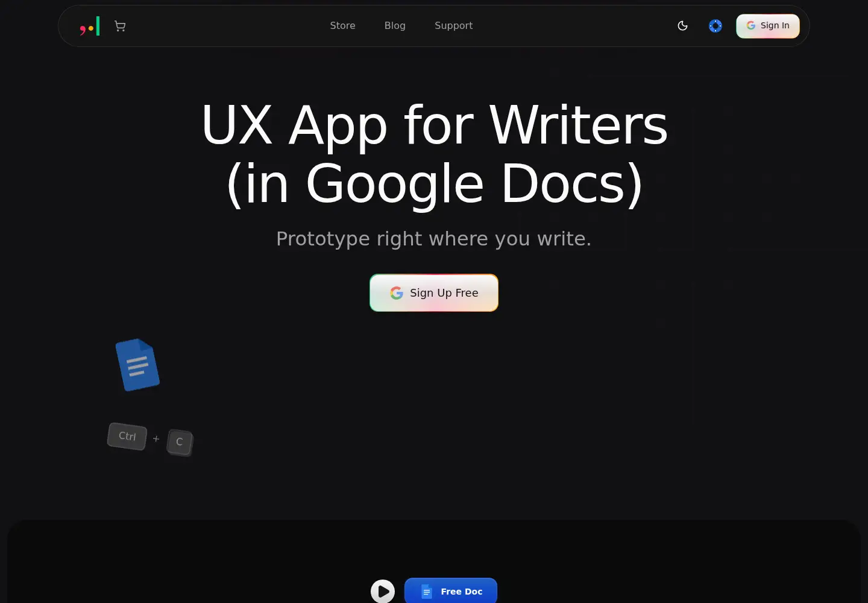Visit the Support page
This screenshot has width=868, height=603.
pos(453,26)
